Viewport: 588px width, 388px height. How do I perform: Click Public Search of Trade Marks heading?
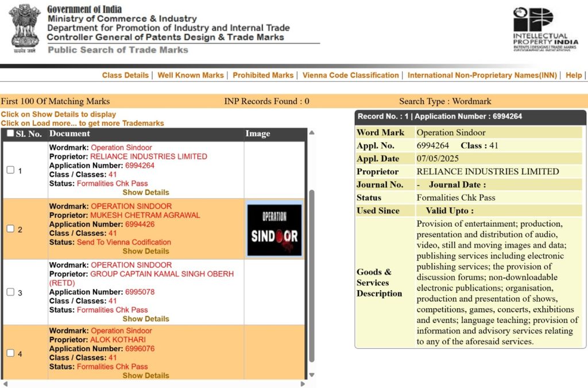(118, 50)
